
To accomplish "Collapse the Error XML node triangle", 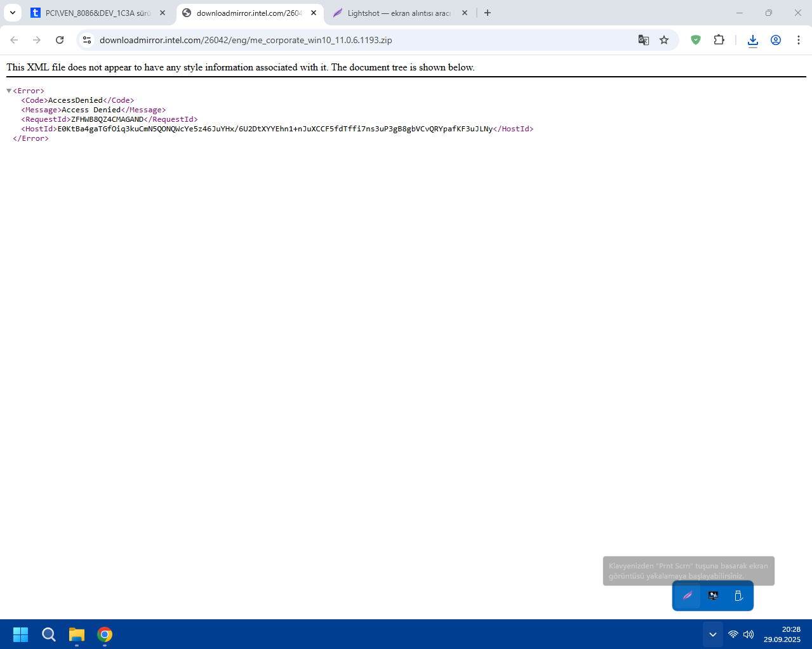I will [x=9, y=91].
